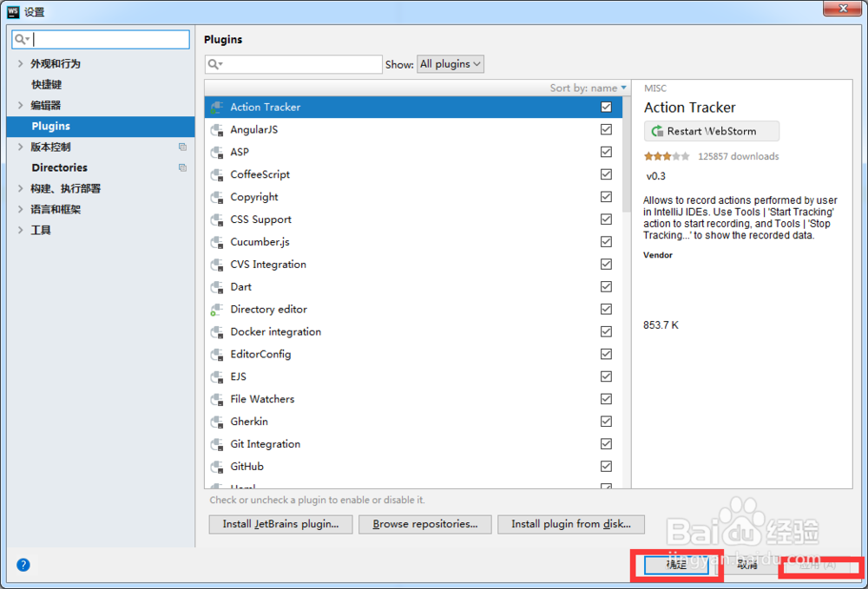Click the settings search magnifier icon

(x=22, y=39)
